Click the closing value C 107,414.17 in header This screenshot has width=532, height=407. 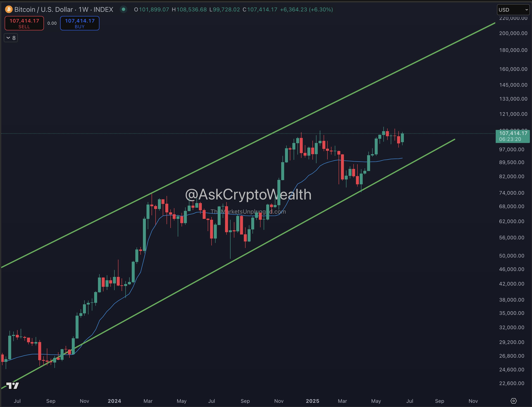(x=260, y=9)
